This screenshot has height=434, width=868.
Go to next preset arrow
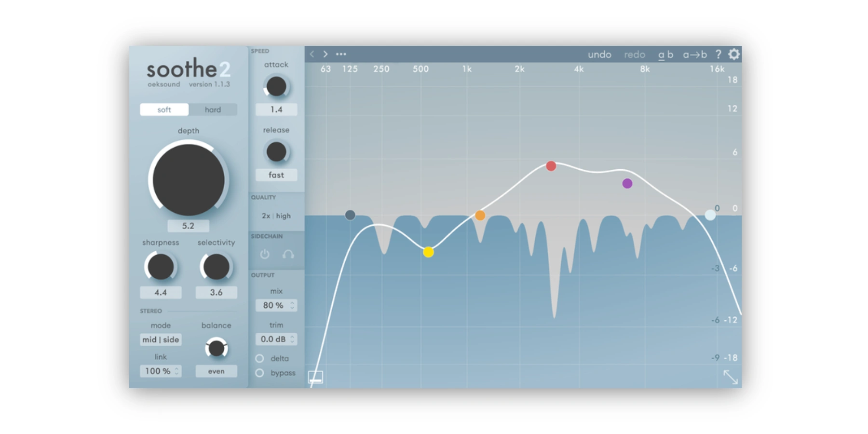(x=325, y=54)
